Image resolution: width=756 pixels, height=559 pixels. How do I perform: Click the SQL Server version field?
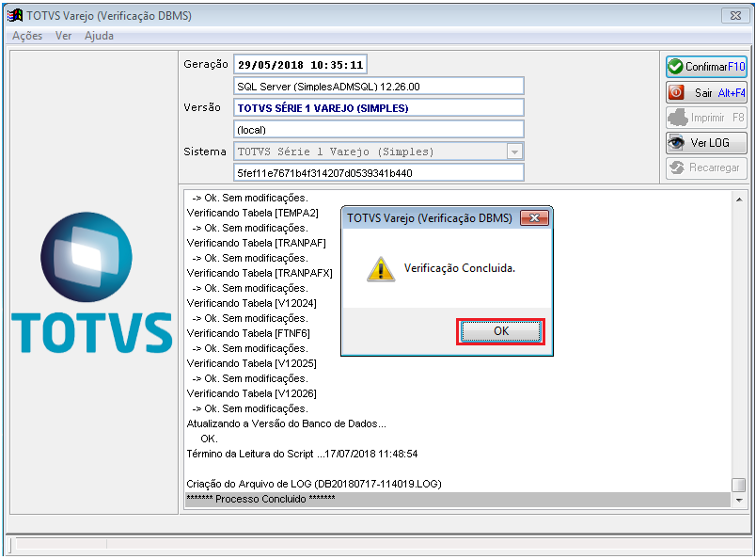coord(379,87)
